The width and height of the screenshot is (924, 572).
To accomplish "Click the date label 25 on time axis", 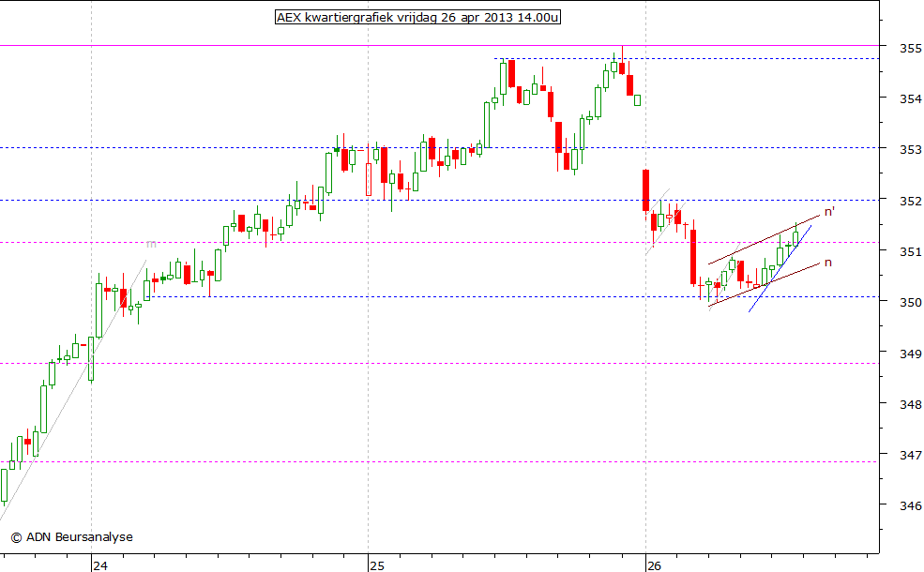I will tap(377, 565).
